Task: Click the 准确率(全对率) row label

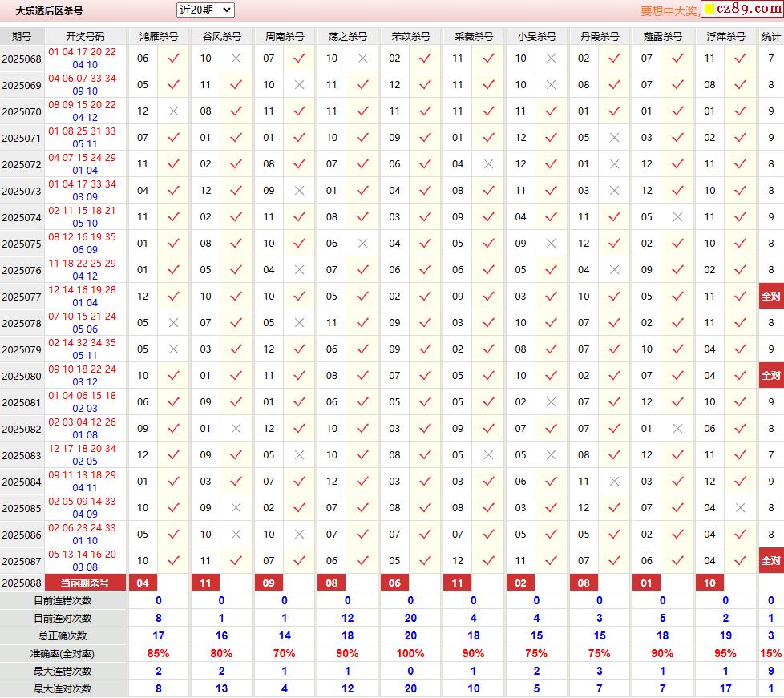Action: [x=63, y=654]
